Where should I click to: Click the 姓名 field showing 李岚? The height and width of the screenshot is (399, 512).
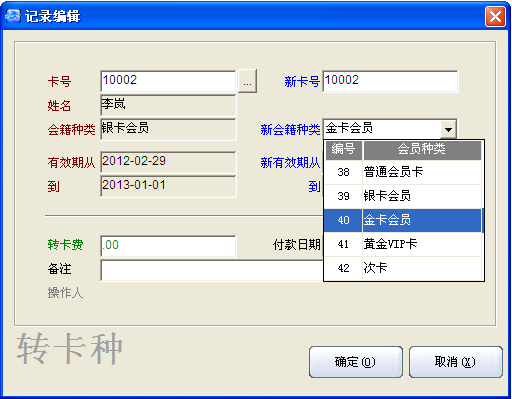[x=168, y=105]
